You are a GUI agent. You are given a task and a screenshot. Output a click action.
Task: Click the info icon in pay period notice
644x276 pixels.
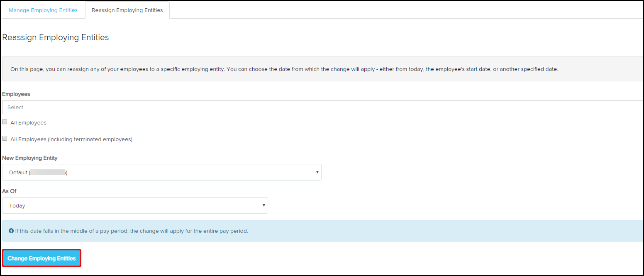point(11,231)
